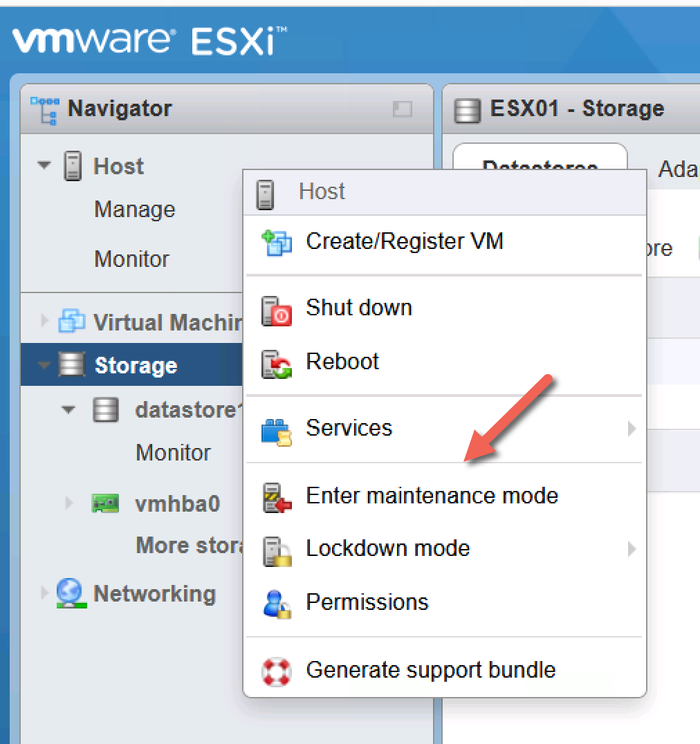Open the Services submenu
The width and height of the screenshot is (700, 744).
349,427
